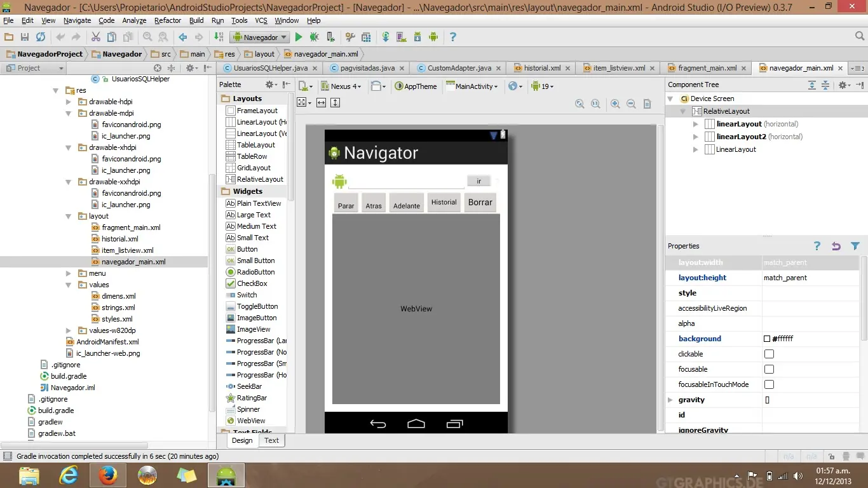The width and height of the screenshot is (868, 488).
Task: Click the Borrar button in preview
Action: [480, 203]
